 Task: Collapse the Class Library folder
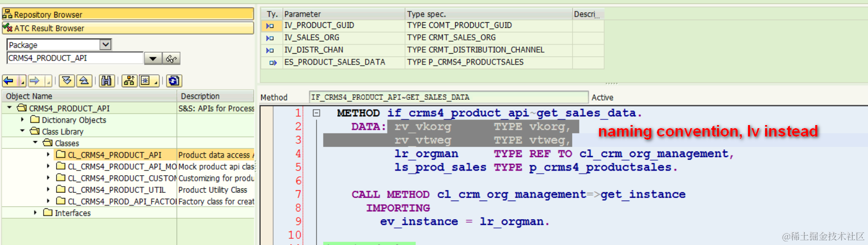(22, 131)
